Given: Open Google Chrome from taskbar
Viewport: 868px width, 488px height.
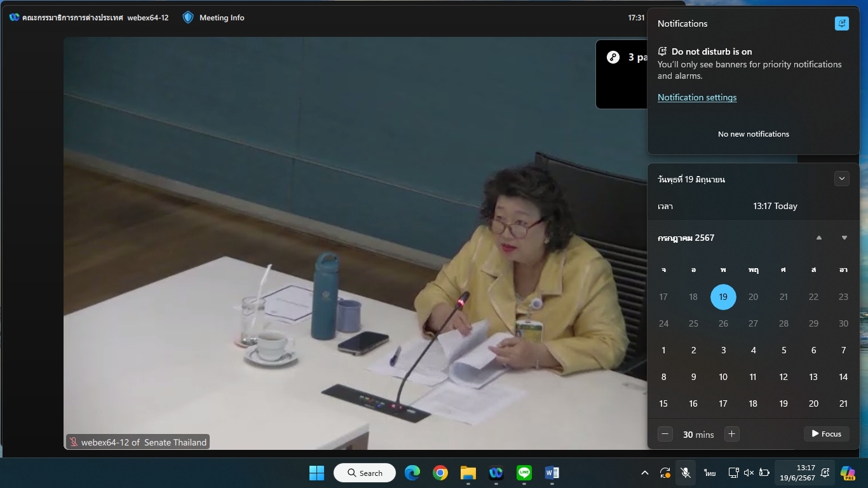Looking at the screenshot, I should (x=440, y=473).
